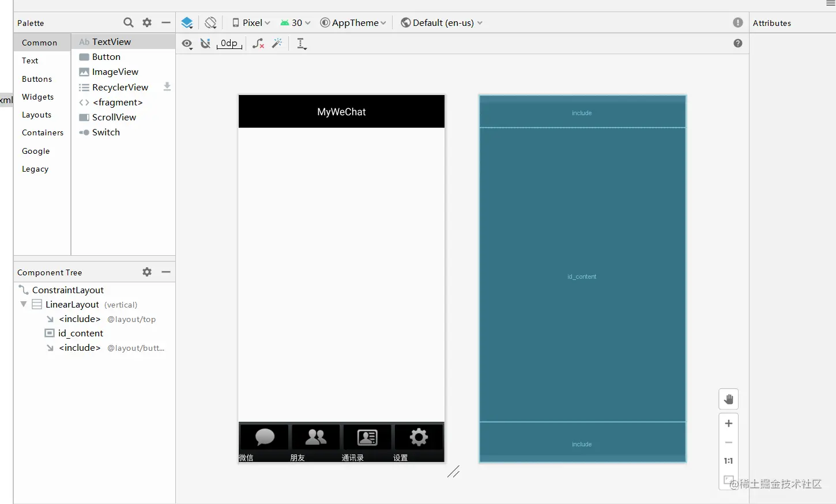
Task: Download the RecyclerView dependency
Action: click(x=167, y=87)
